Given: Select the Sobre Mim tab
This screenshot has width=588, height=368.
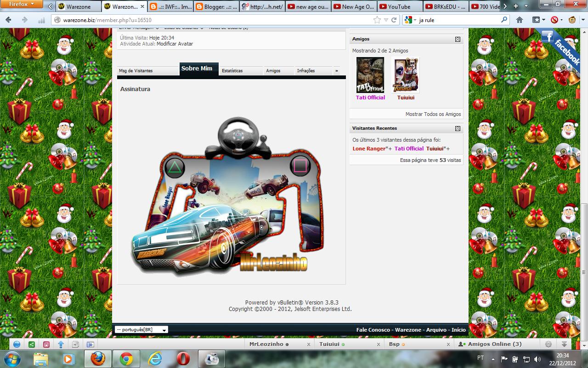Looking at the screenshot, I should pyautogui.click(x=199, y=69).
